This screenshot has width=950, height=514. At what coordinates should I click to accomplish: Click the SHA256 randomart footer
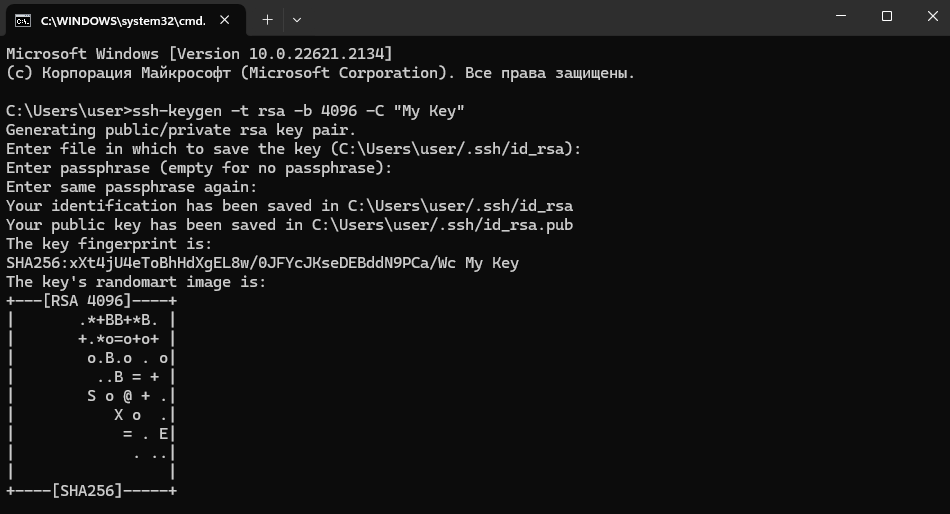[91, 490]
